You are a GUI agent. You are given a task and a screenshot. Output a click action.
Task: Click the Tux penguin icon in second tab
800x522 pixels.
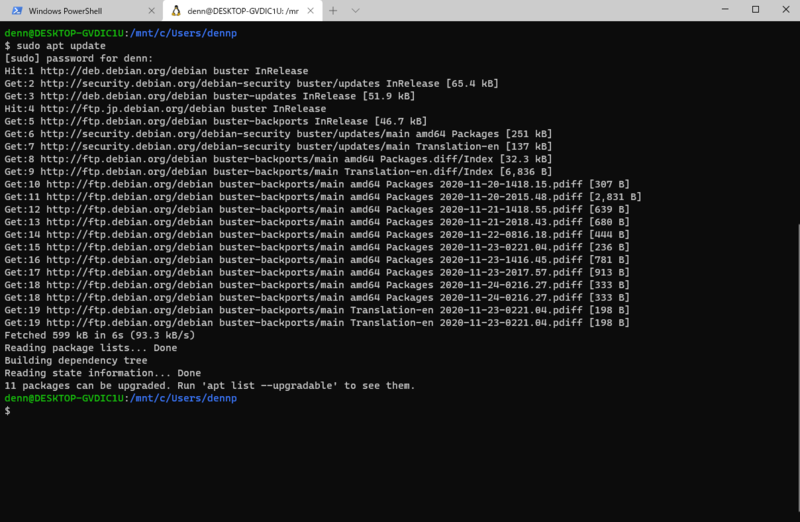click(x=176, y=11)
